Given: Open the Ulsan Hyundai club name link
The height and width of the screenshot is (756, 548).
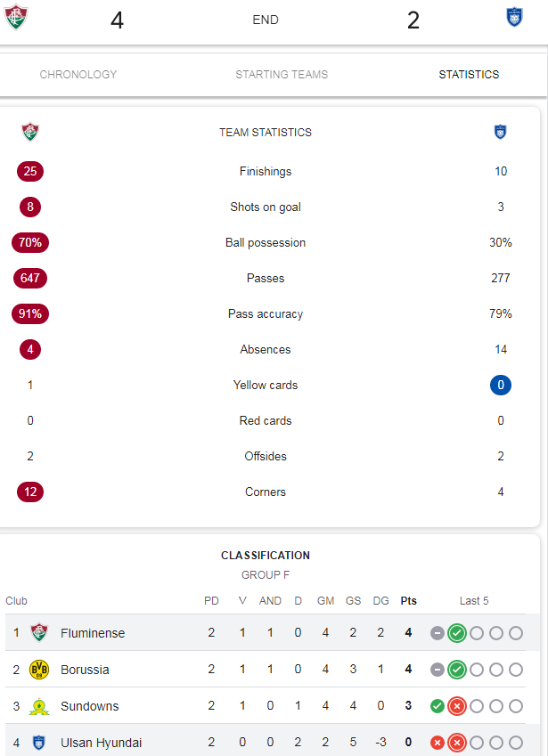Looking at the screenshot, I should coord(102,743).
